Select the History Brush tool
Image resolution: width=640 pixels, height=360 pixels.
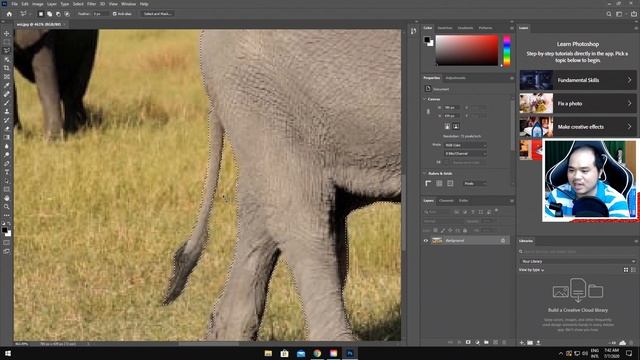point(7,120)
